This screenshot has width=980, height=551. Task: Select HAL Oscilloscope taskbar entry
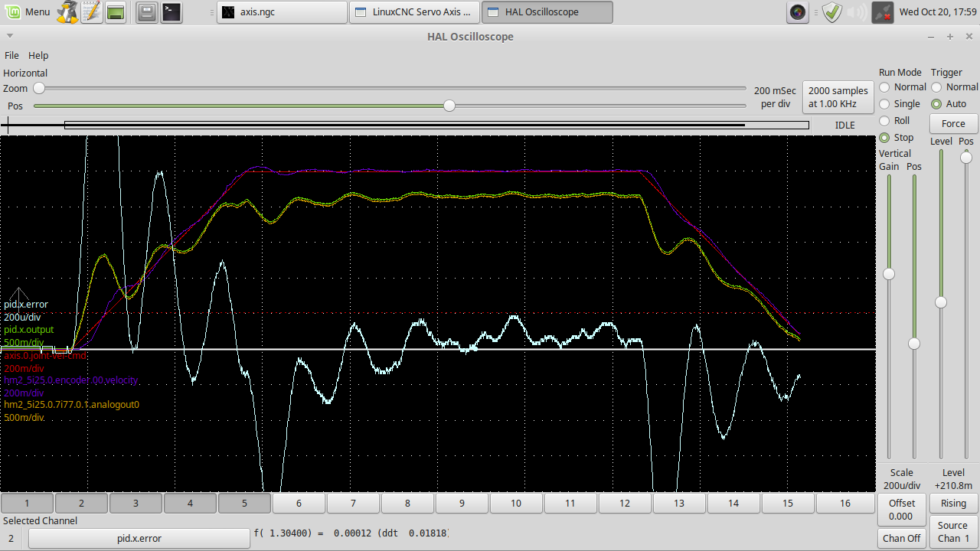click(x=547, y=12)
